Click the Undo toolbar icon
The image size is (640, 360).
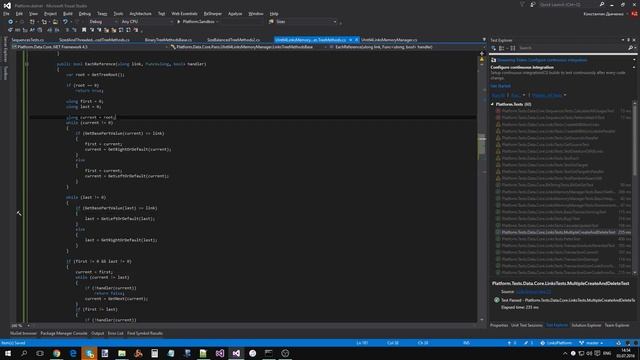pos(65,22)
